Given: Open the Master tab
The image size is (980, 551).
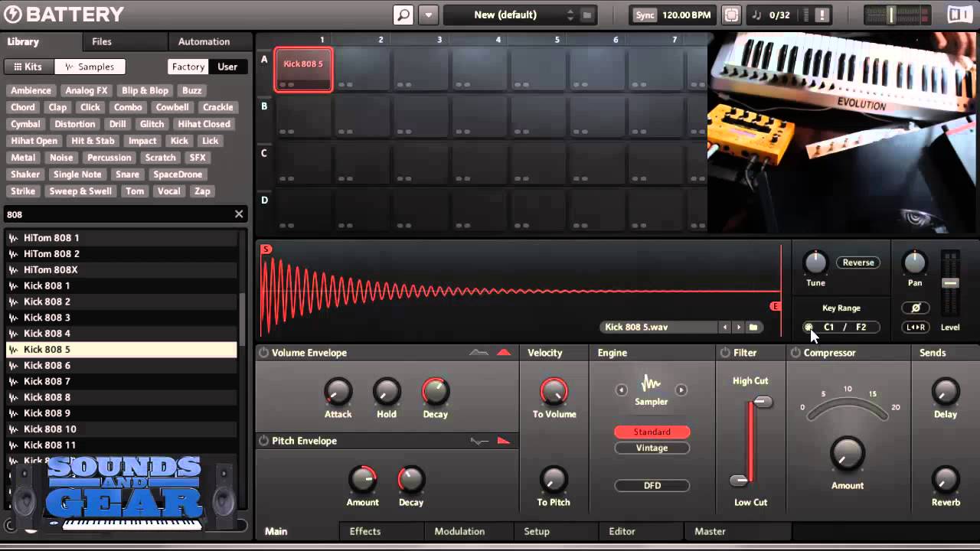Looking at the screenshot, I should (x=710, y=531).
